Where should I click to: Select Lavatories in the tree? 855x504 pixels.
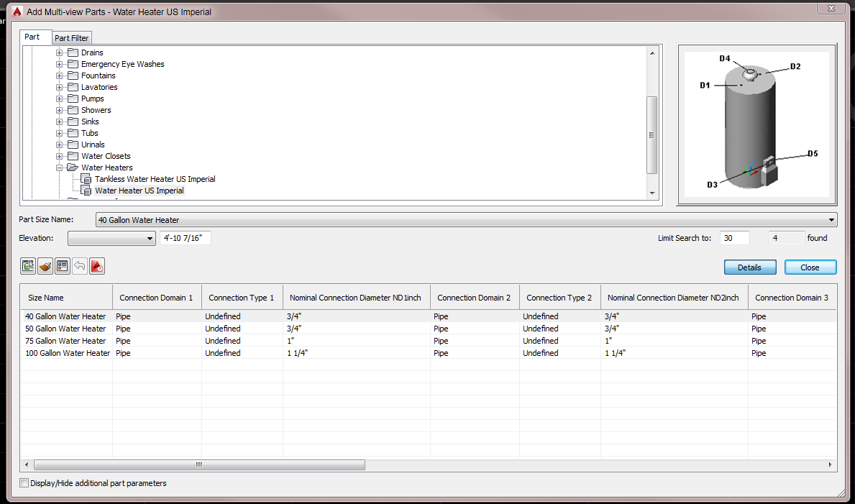(x=99, y=87)
